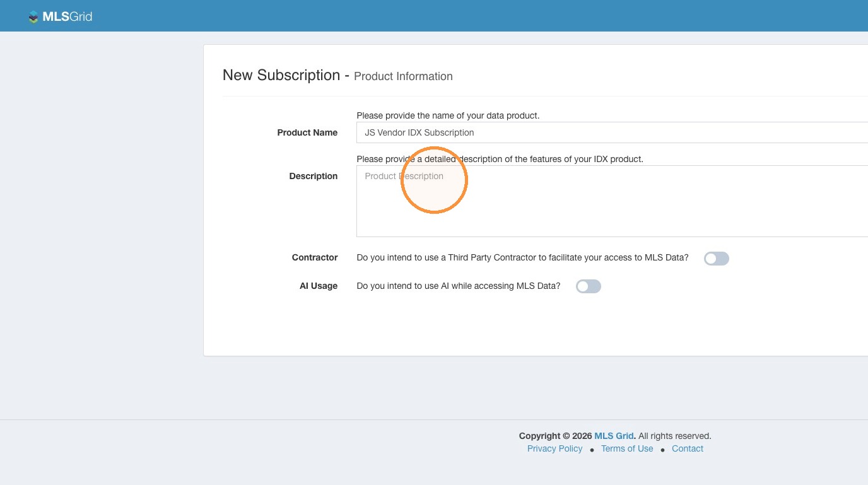Enable the Third Party Contractor toggle
Viewport: 868px width, 485px height.
[x=717, y=259]
